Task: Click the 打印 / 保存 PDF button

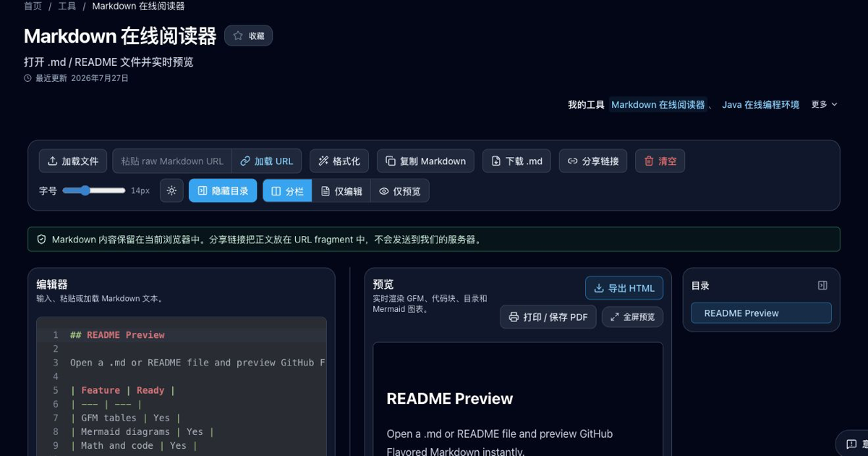Action: coord(548,316)
